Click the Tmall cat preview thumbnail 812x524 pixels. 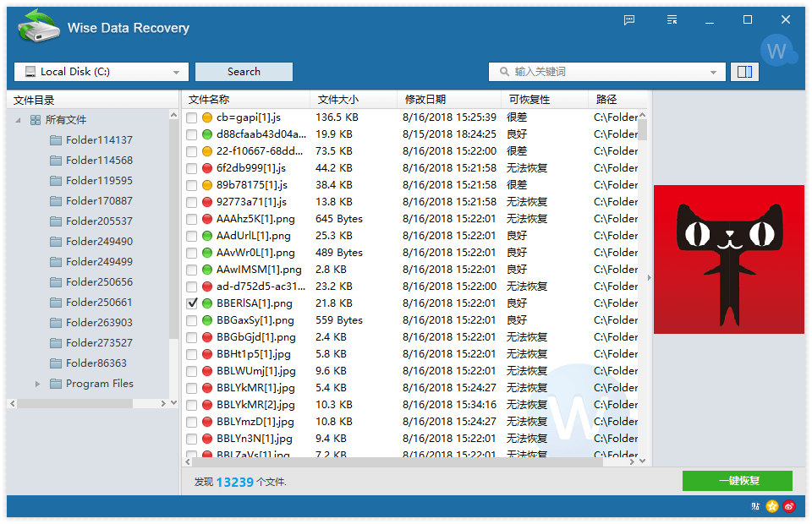728,259
